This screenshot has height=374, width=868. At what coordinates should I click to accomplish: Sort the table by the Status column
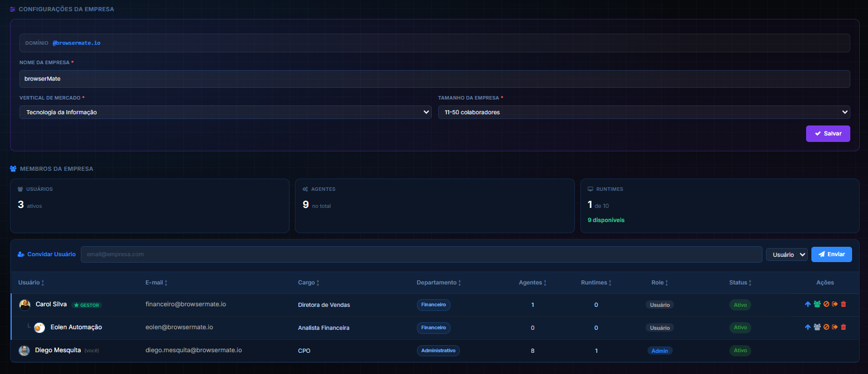[x=741, y=283]
